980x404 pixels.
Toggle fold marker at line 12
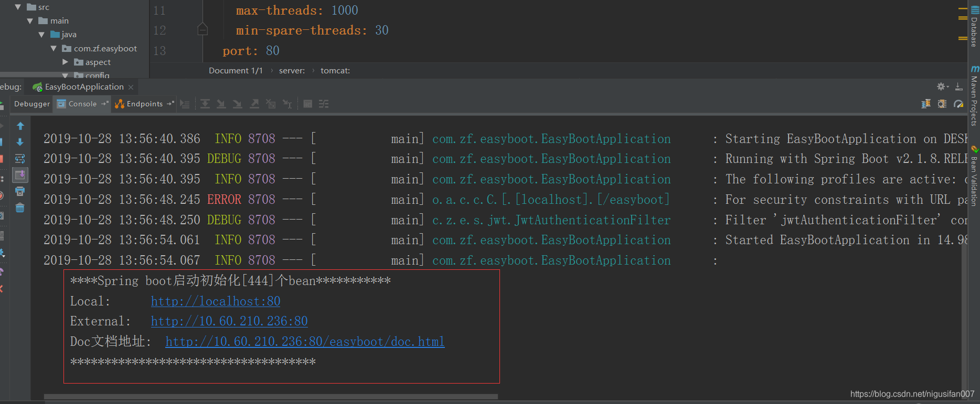pos(203,30)
